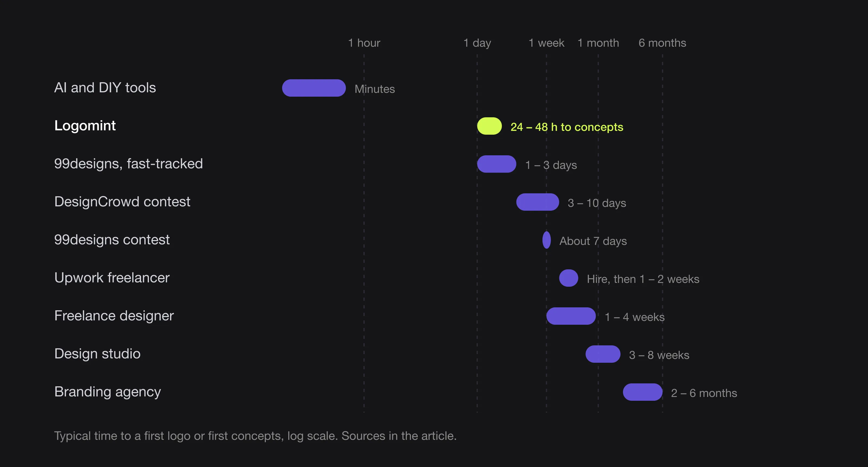
Task: Click the 'About 7 days' value label
Action: click(x=593, y=241)
